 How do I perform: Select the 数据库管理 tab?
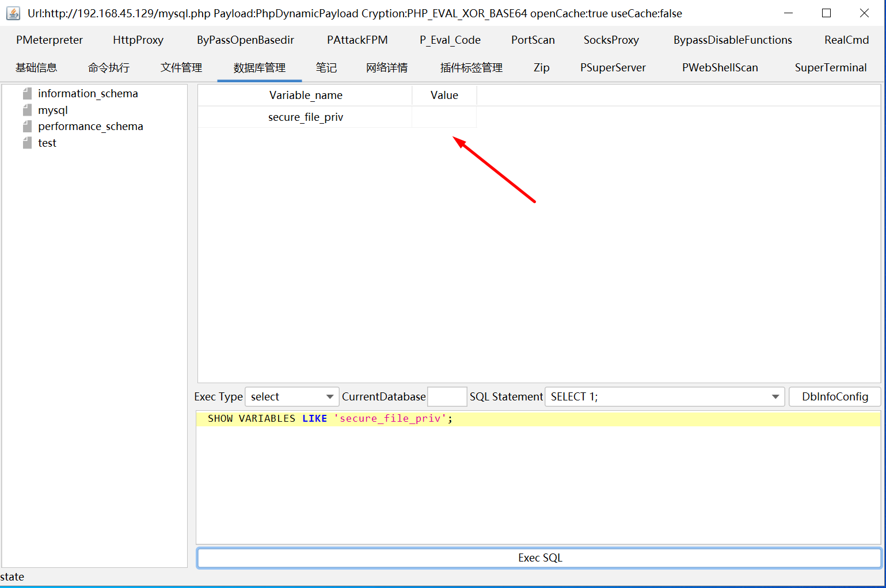click(x=260, y=67)
